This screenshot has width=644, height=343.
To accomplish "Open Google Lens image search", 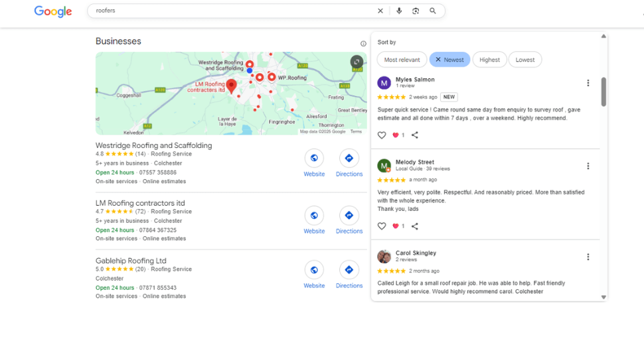I will (416, 11).
